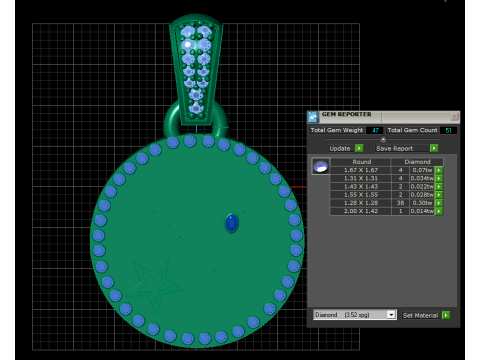Click green arrow for 2.00 X 1.42 row
Image resolution: width=480 pixels, height=360 pixels.
pyautogui.click(x=439, y=211)
